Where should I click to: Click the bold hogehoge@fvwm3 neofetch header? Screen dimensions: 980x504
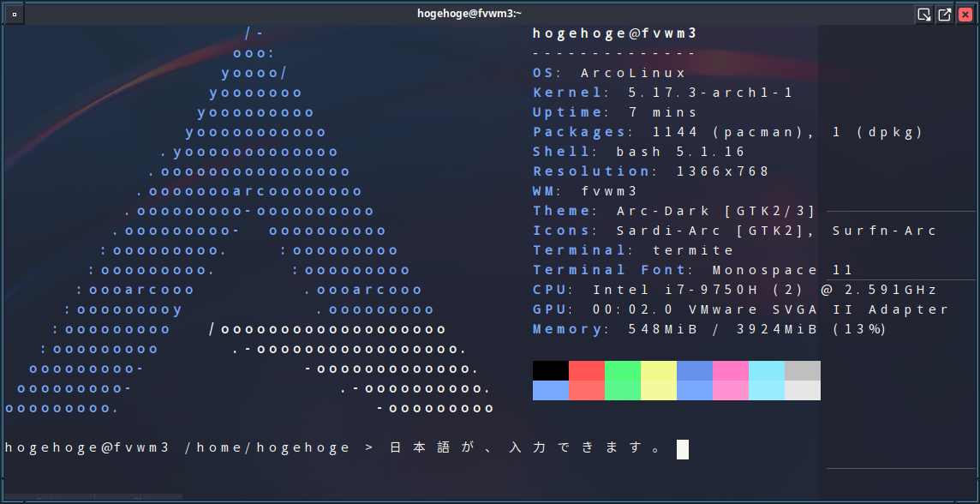615,33
